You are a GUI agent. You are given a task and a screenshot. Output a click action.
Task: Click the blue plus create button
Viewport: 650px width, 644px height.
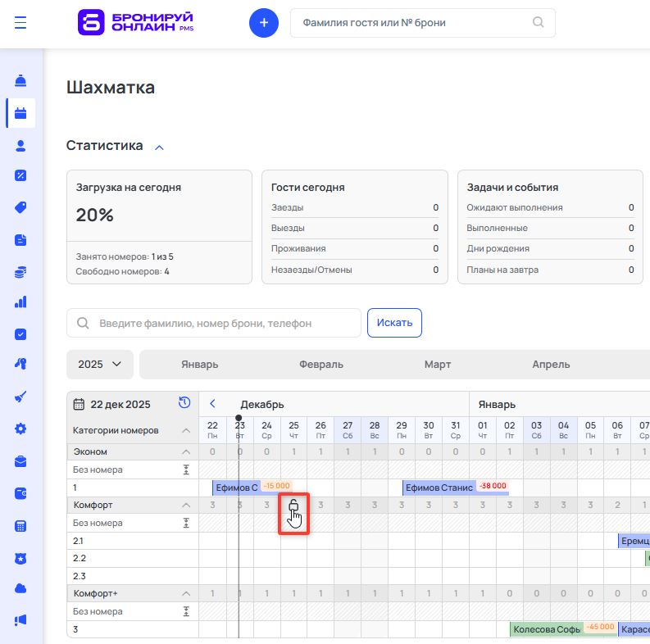pyautogui.click(x=264, y=23)
